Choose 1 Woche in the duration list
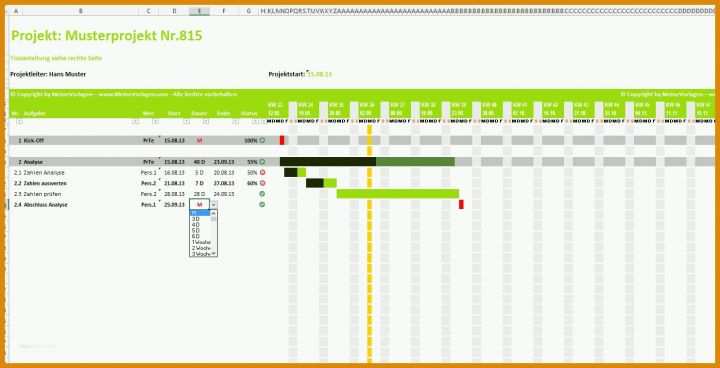This screenshot has width=720, height=368. (x=200, y=242)
